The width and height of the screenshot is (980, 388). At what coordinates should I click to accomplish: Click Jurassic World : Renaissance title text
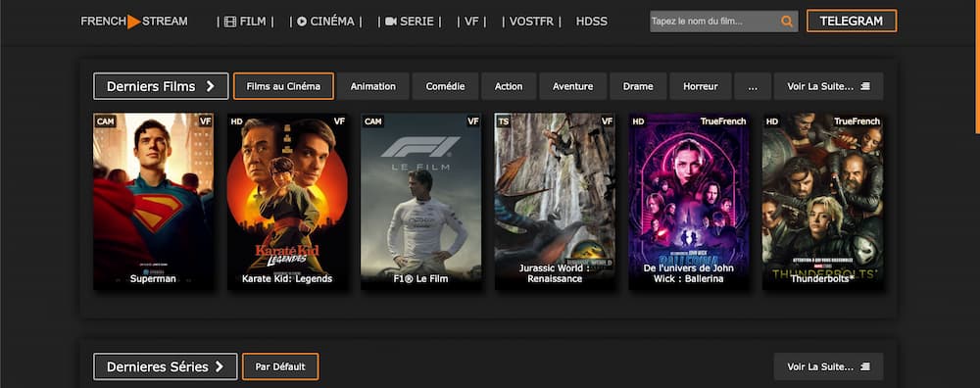(555, 273)
